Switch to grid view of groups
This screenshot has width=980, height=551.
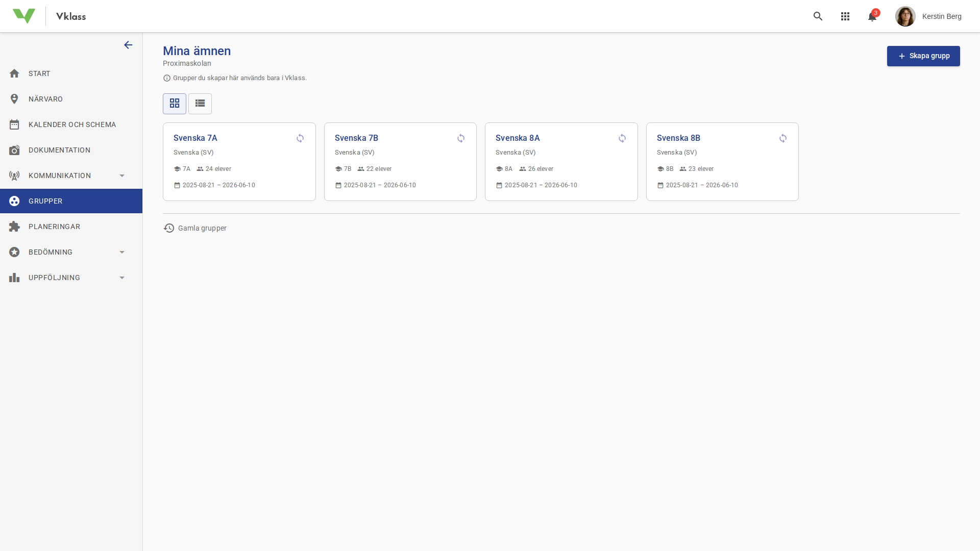tap(175, 104)
